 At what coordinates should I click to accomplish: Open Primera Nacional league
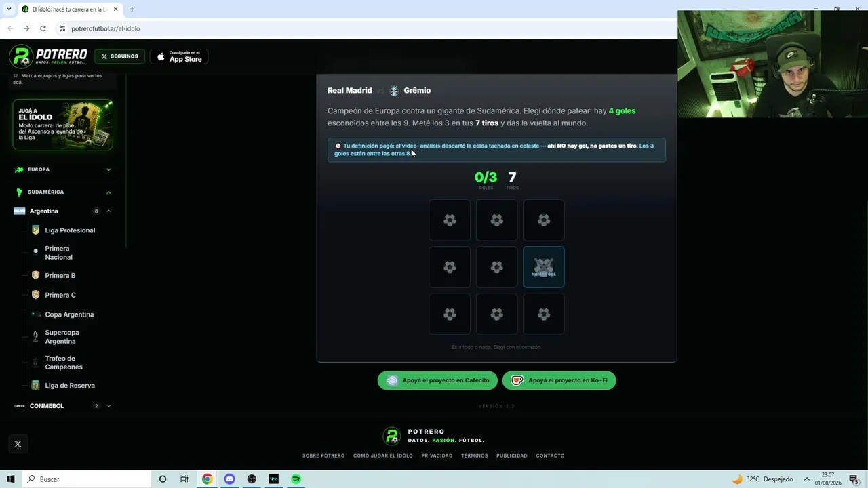[x=58, y=253]
